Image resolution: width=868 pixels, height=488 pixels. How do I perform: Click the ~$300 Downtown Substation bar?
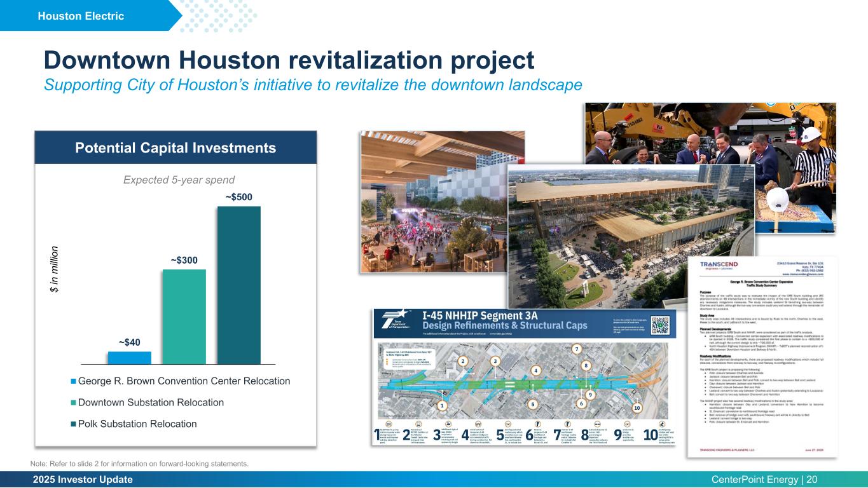pos(184,316)
